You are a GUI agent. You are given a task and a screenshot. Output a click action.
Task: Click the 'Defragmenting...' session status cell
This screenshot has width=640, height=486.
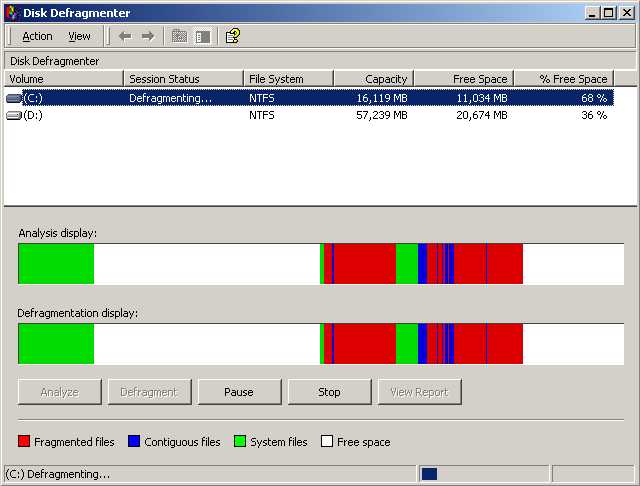tap(171, 98)
